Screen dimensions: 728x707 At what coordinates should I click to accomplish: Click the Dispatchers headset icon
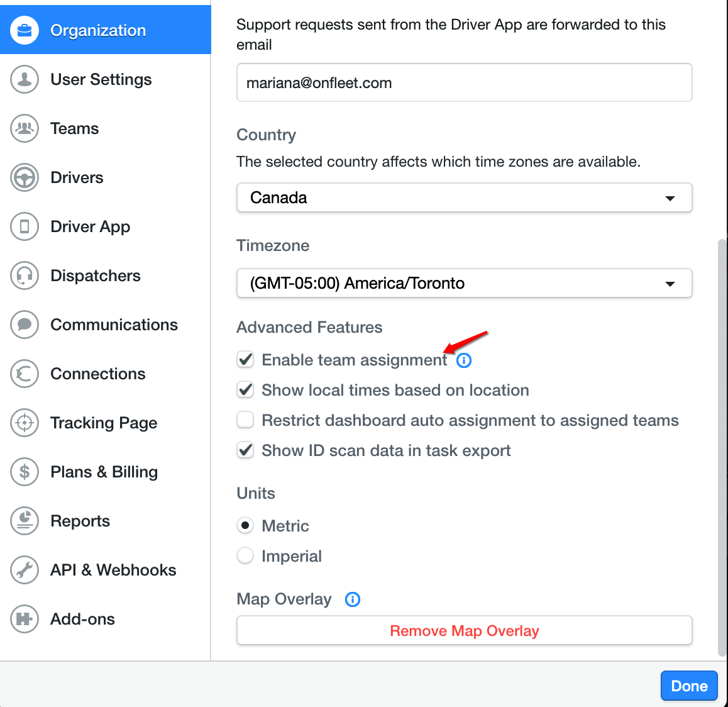(x=24, y=276)
